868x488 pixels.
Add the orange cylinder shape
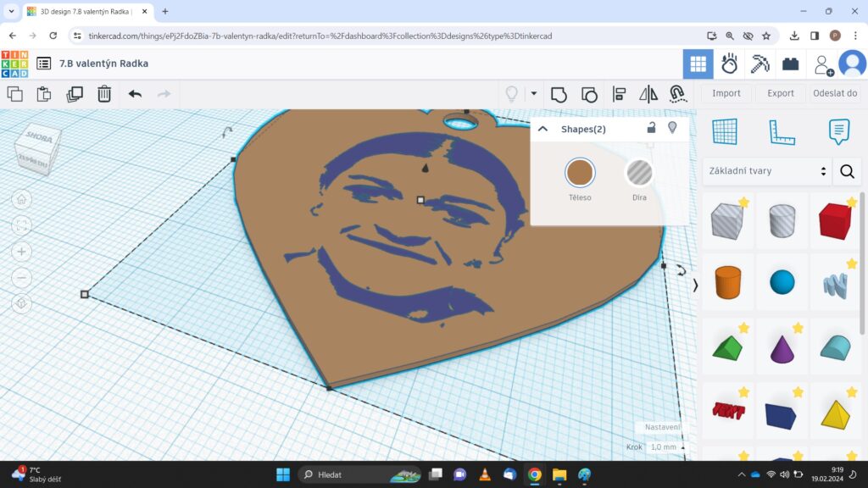[x=728, y=282]
